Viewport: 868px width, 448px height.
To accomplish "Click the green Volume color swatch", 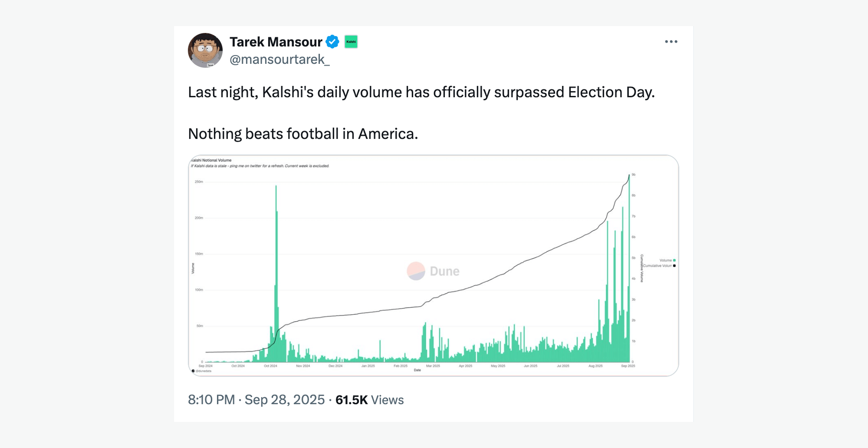I will tap(674, 260).
